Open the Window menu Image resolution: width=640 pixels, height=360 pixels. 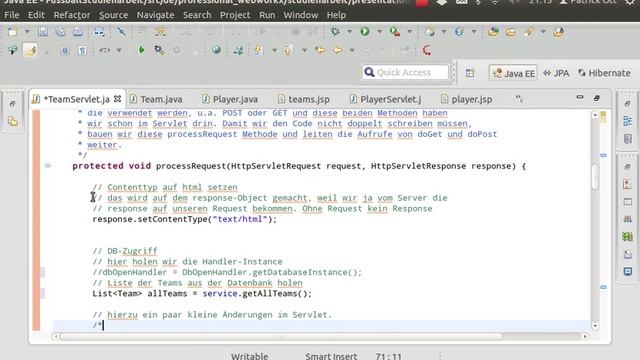[x=301, y=15]
